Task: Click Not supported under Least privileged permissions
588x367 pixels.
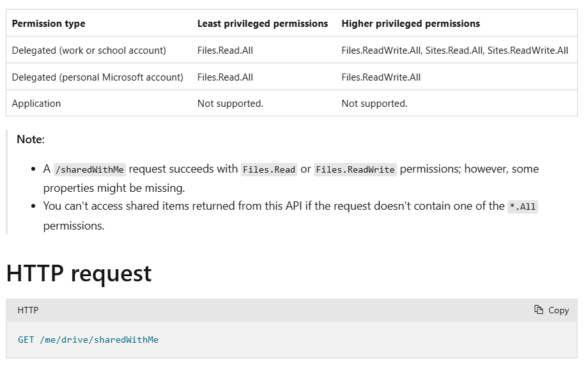Action: 230,104
